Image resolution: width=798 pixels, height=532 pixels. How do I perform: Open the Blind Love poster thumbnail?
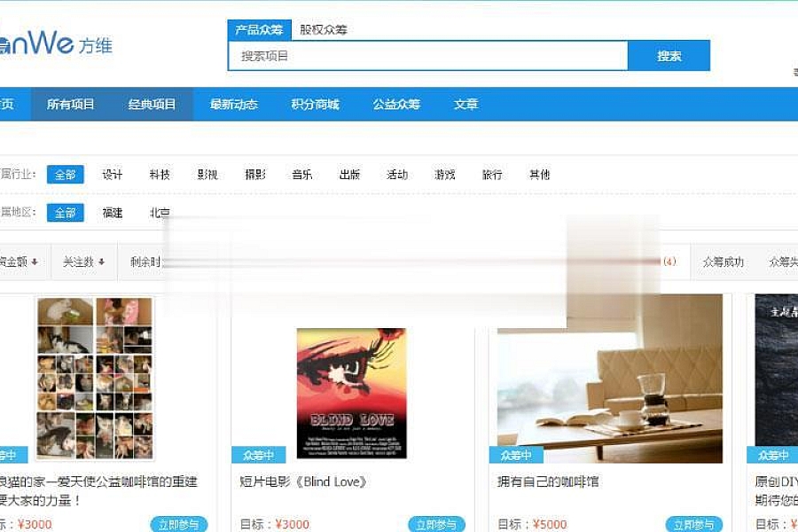(352, 393)
